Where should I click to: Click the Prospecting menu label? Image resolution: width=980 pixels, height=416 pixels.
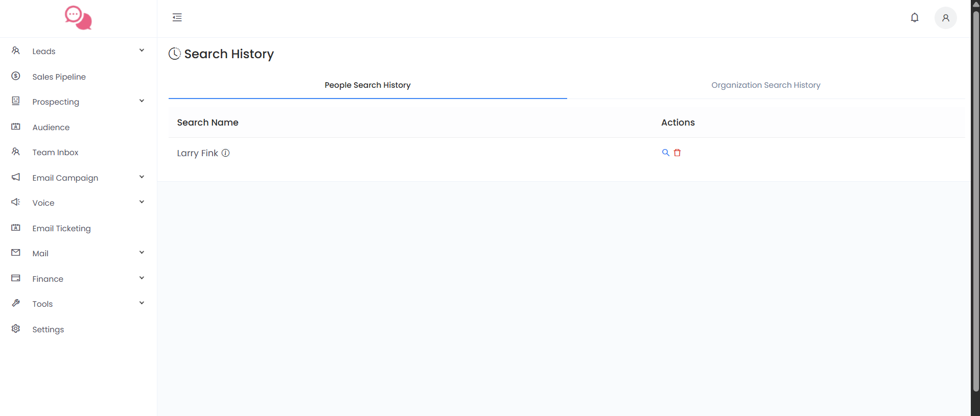pyautogui.click(x=56, y=102)
